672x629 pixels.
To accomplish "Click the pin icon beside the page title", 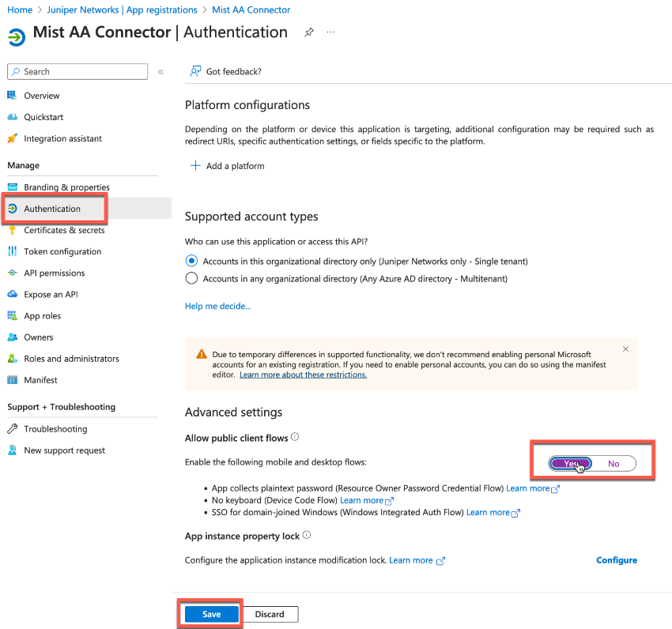I will [309, 32].
